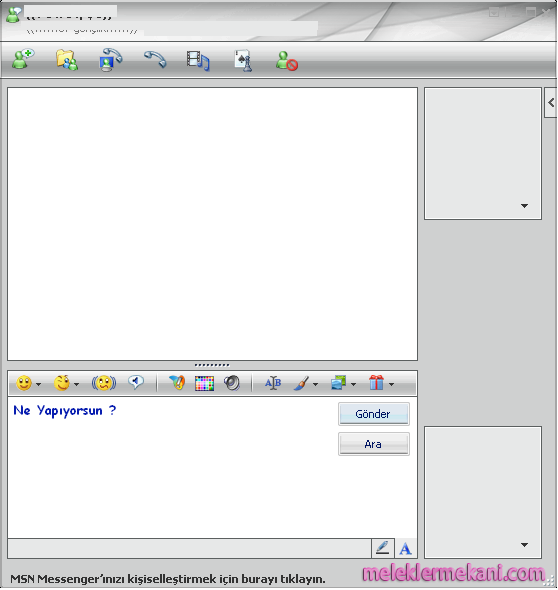Image resolution: width=558 pixels, height=590 pixels.
Task: Open contact display picture dropdown arrow
Action: coord(525,206)
